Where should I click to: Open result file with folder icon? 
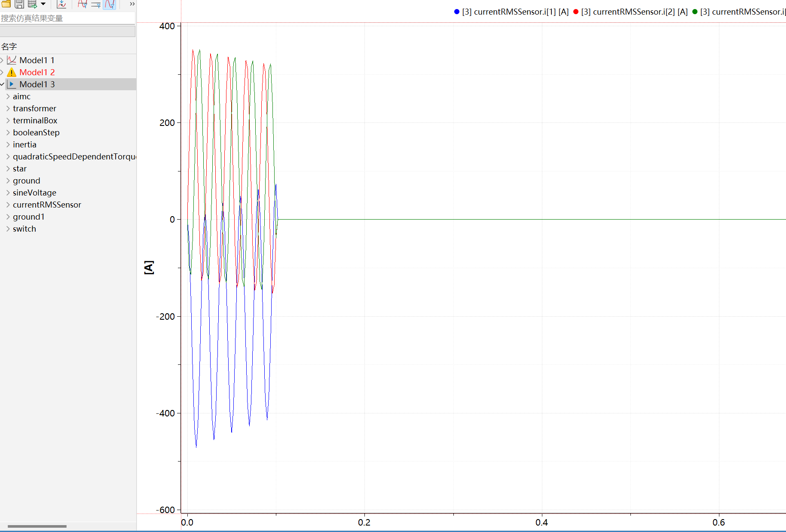pos(6,4)
